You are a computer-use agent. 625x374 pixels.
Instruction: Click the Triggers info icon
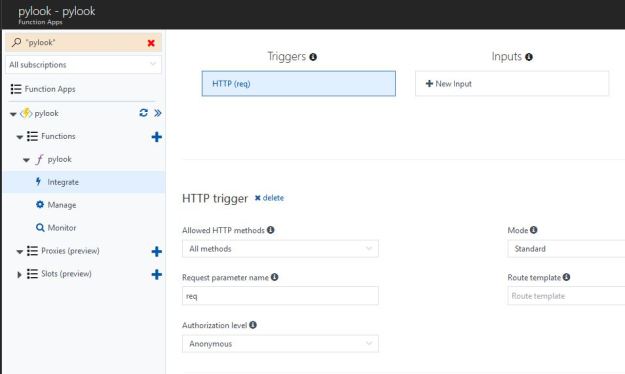(313, 57)
